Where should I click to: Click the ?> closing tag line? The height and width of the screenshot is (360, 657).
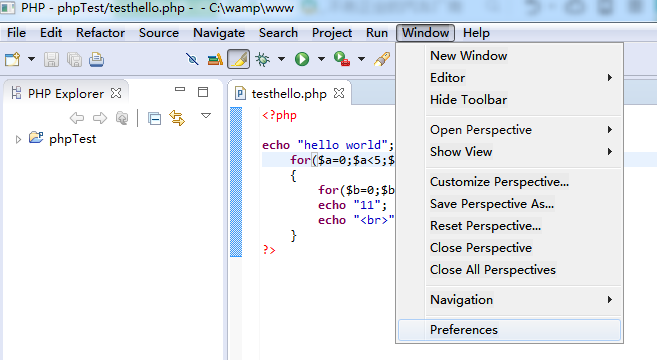pyautogui.click(x=269, y=250)
